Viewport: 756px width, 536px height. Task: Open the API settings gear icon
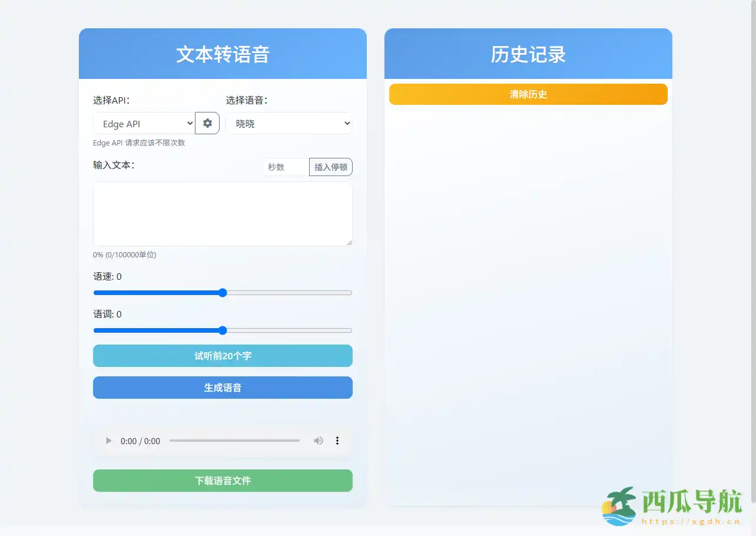pos(207,123)
